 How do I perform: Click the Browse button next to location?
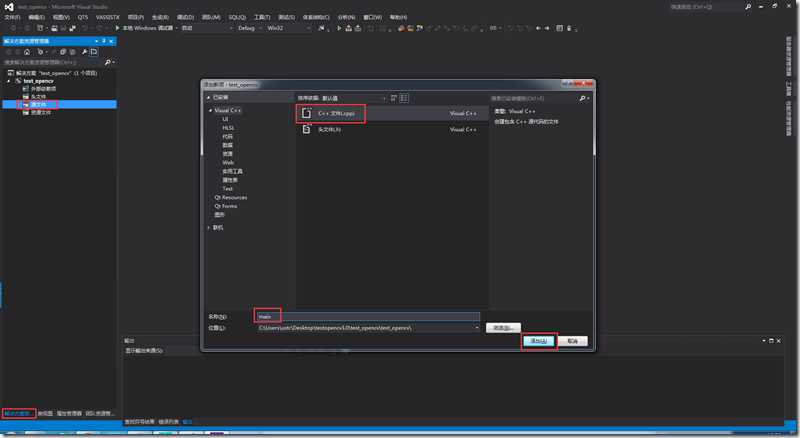tap(503, 328)
